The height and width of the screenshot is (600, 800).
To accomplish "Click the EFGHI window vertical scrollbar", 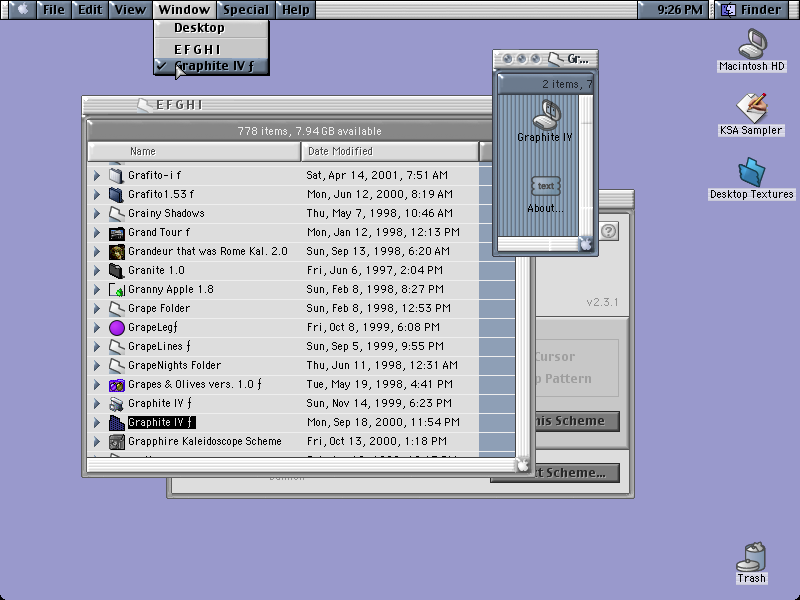I will point(522,357).
